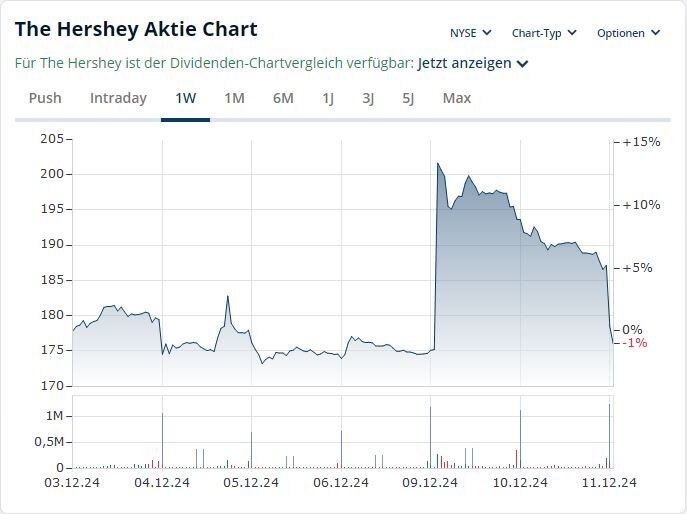Click The Hershey Aktie Chart heading
The width and height of the screenshot is (687, 514).
click(136, 29)
